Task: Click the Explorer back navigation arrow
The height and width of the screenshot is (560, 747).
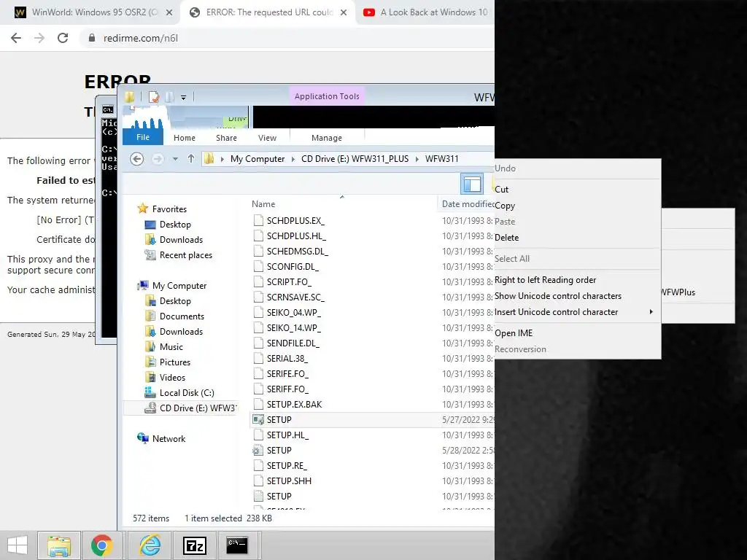Action: 136,159
